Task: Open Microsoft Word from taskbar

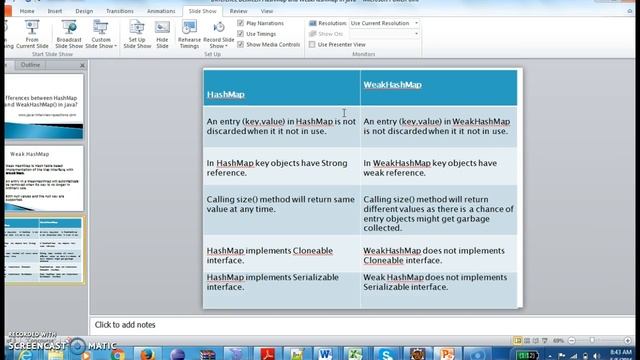Action: (325, 354)
